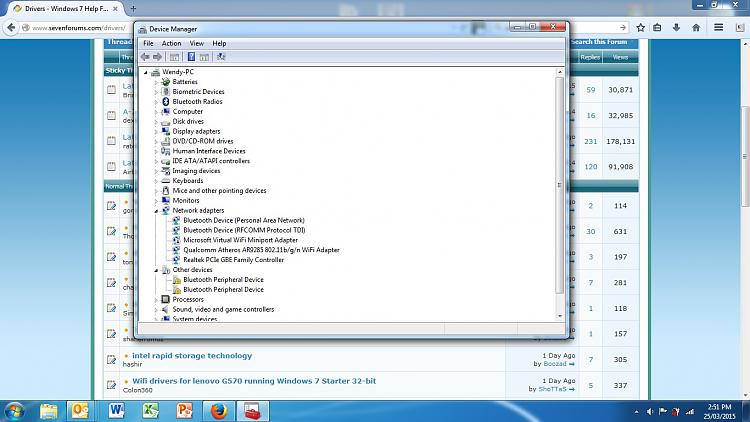Select Bluetooth Device (RFCOMM Protocol TDI)
This screenshot has width=750, height=422.
coord(244,230)
